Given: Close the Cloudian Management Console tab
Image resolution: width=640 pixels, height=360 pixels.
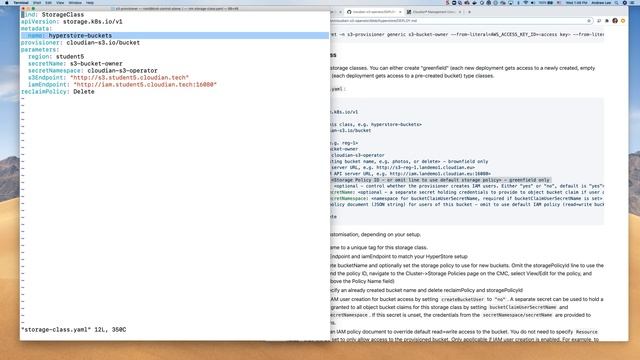Looking at the screenshot, I should pos(460,12).
